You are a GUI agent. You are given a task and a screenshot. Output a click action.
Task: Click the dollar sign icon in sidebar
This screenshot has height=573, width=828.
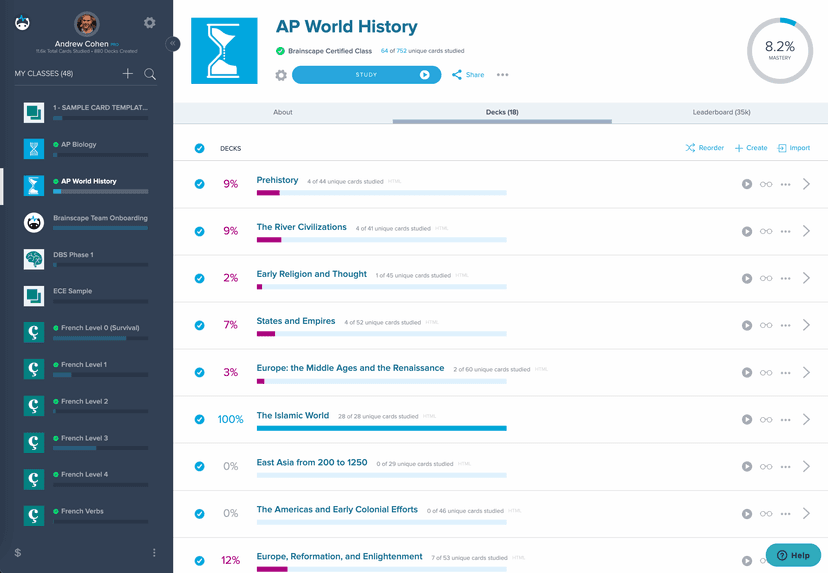pyautogui.click(x=18, y=553)
